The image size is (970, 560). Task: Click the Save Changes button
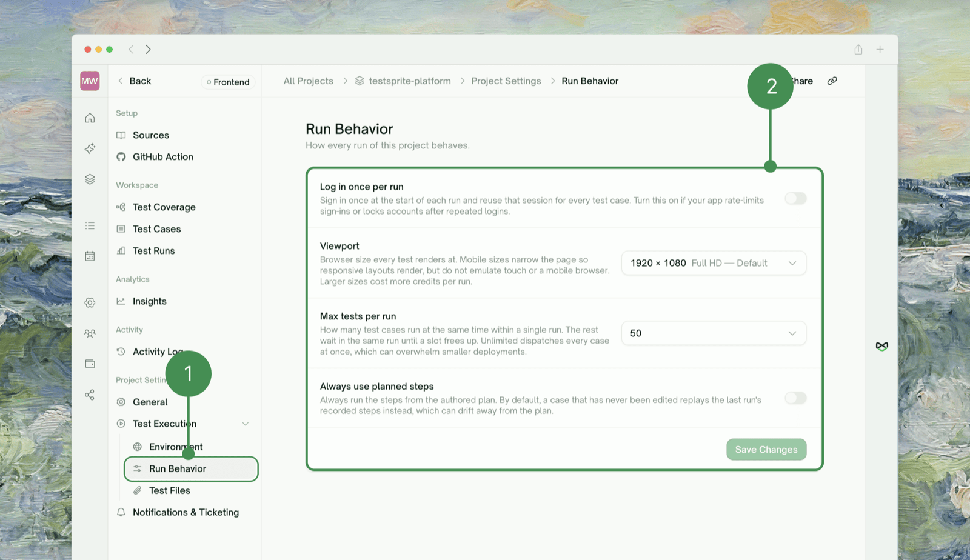pyautogui.click(x=766, y=450)
